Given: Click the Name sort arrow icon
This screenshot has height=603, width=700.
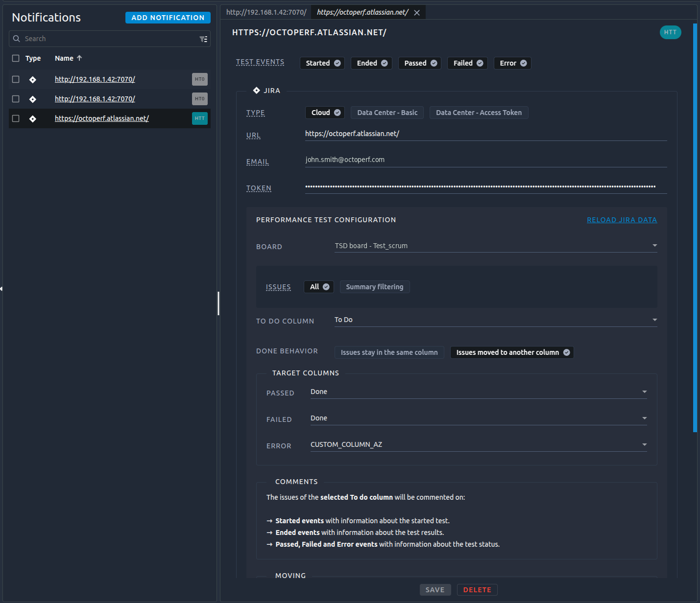Looking at the screenshot, I should (x=79, y=58).
